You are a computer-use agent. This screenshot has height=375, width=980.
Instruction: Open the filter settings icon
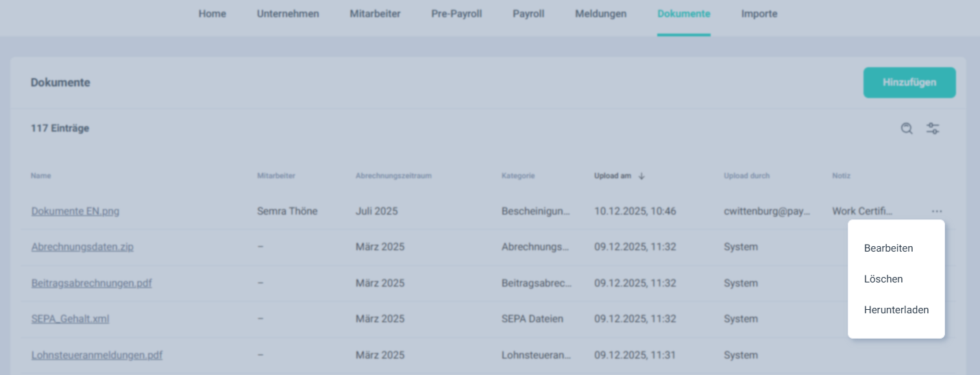click(933, 128)
